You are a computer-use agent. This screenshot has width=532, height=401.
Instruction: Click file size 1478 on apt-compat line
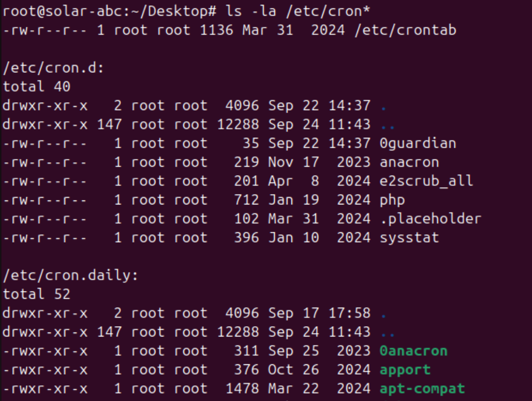click(x=242, y=389)
